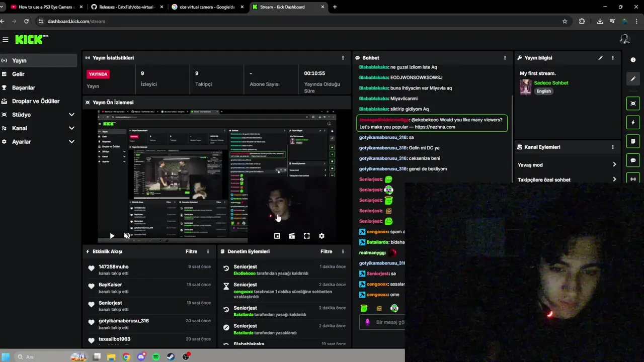
Task: Bookmark this page with the star icon
Action: [565, 21]
